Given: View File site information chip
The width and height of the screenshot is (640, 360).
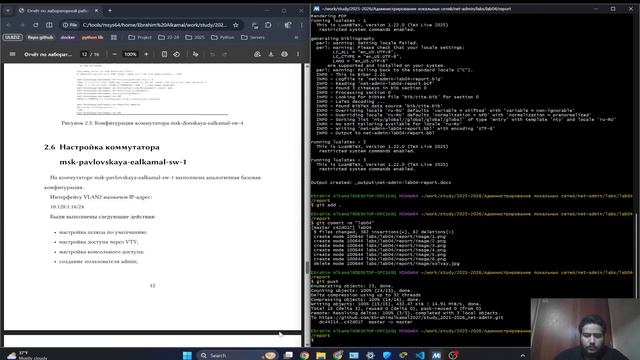Looking at the screenshot, I should tap(70, 25).
